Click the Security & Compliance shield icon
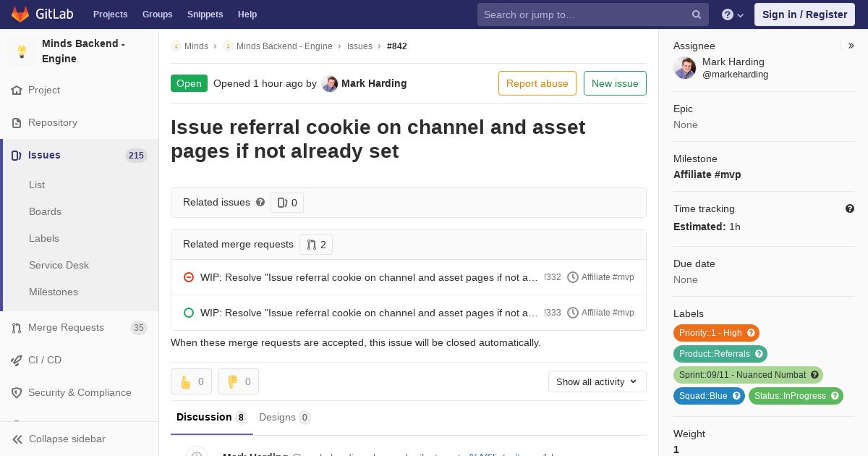Screen dimensions: 868x456 17,393
